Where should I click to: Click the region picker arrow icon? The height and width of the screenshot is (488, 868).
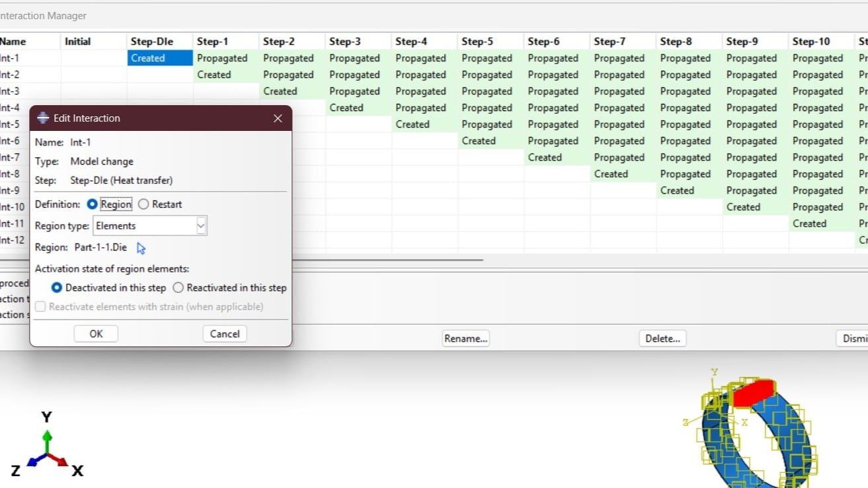(141, 248)
